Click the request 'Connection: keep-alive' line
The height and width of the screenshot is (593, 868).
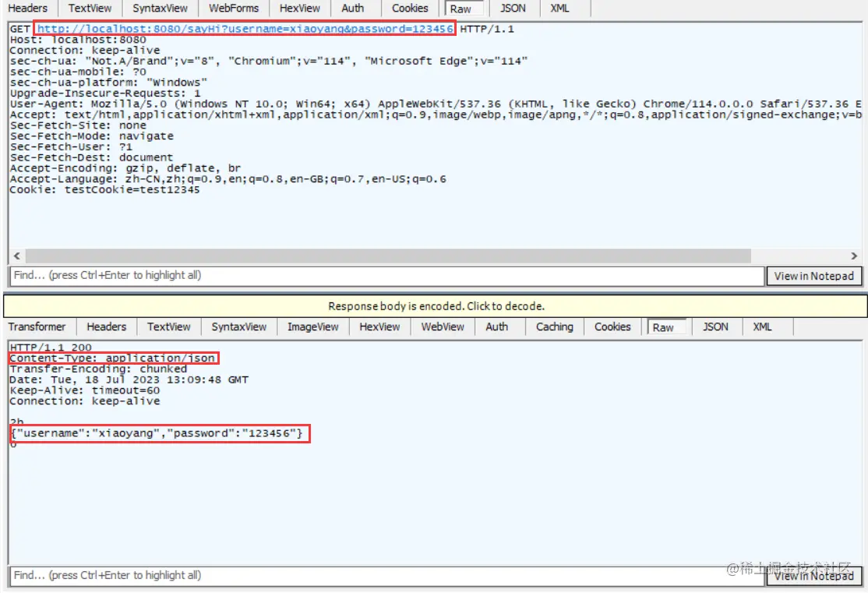pyautogui.click(x=85, y=51)
